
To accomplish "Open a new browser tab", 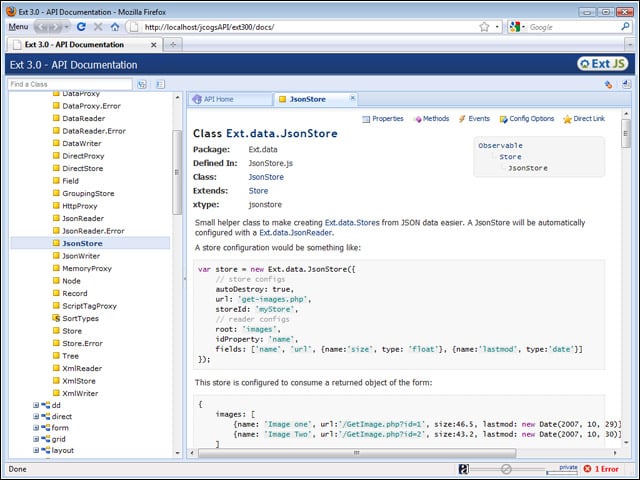I will (x=173, y=45).
